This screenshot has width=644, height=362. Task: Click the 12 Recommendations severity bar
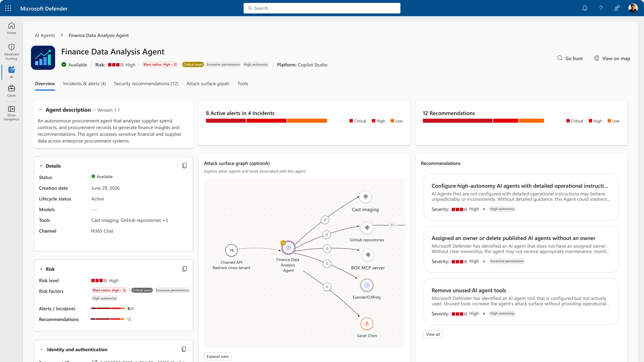483,121
